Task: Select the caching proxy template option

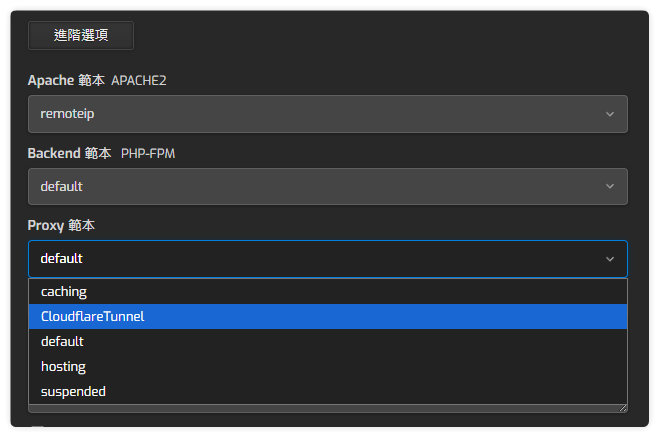Action: 64,292
